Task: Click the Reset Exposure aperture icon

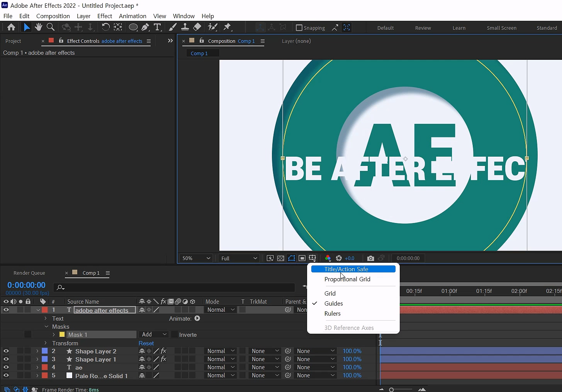Action: coord(339,258)
